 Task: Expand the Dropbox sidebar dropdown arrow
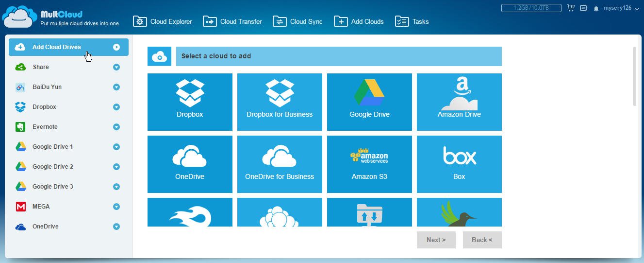point(116,107)
